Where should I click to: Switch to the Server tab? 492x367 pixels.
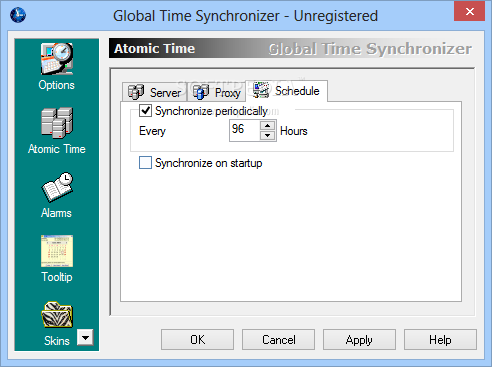click(155, 92)
